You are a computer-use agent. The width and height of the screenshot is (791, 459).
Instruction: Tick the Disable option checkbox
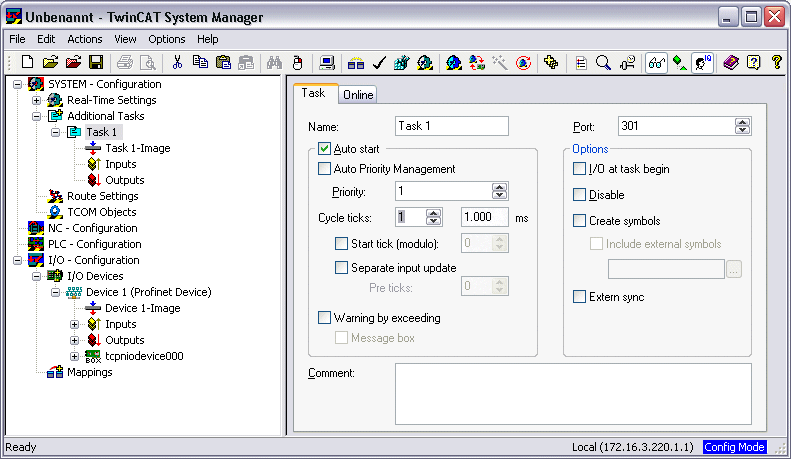(580, 194)
